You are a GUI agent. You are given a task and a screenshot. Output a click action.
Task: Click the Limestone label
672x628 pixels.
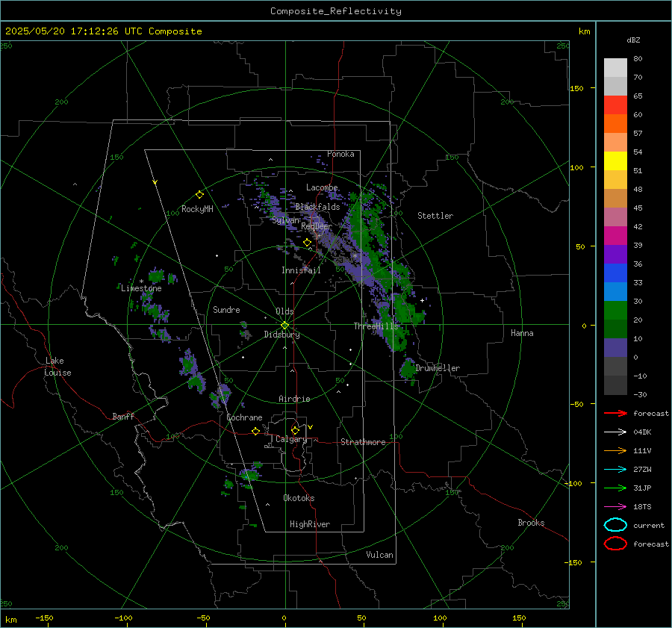click(x=141, y=288)
